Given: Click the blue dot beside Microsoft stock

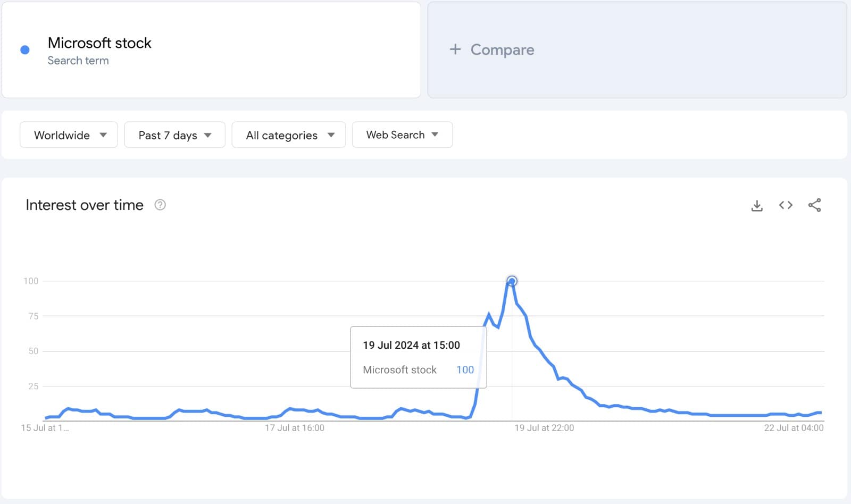Looking at the screenshot, I should click(25, 50).
